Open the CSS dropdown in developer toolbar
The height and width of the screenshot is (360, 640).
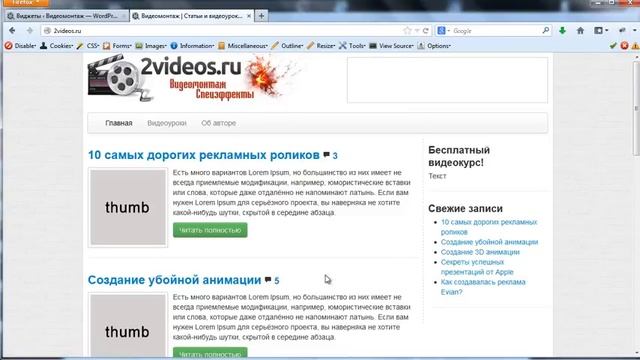click(88, 46)
